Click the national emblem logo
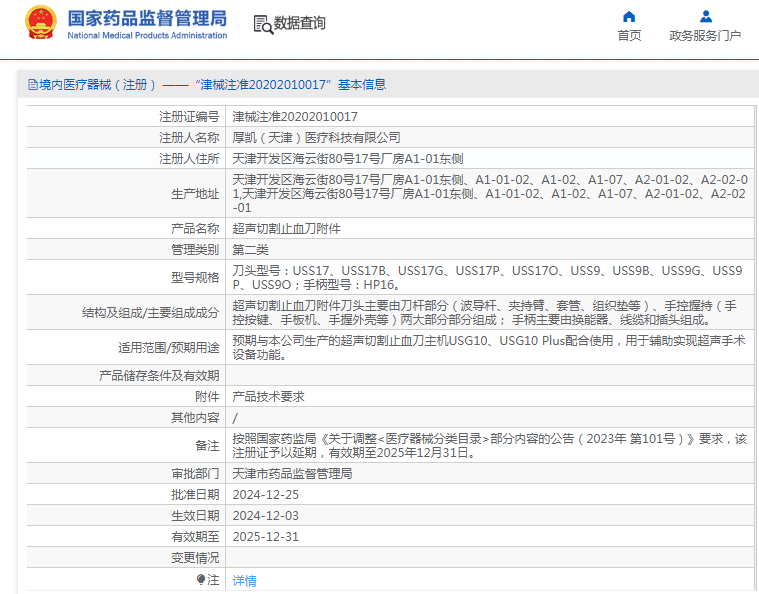The width and height of the screenshot is (759, 594). click(41, 23)
